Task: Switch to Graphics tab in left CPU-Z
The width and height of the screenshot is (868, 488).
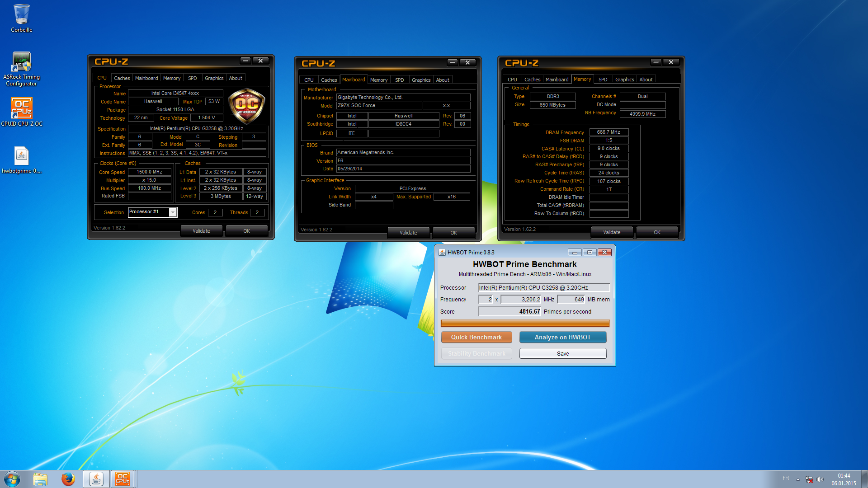Action: click(x=214, y=78)
